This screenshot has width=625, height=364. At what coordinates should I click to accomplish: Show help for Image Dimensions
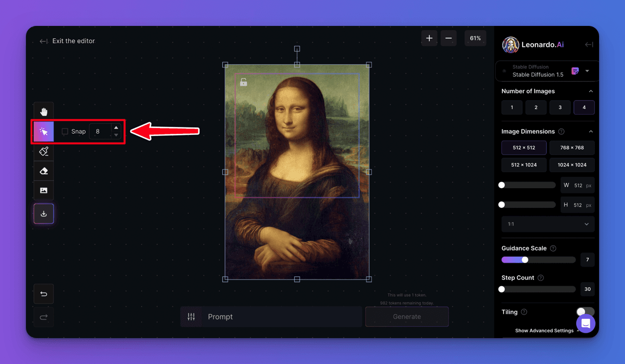click(561, 132)
